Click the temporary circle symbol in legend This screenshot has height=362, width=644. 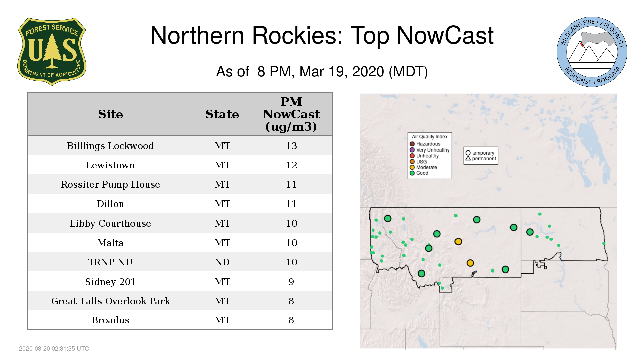point(468,153)
